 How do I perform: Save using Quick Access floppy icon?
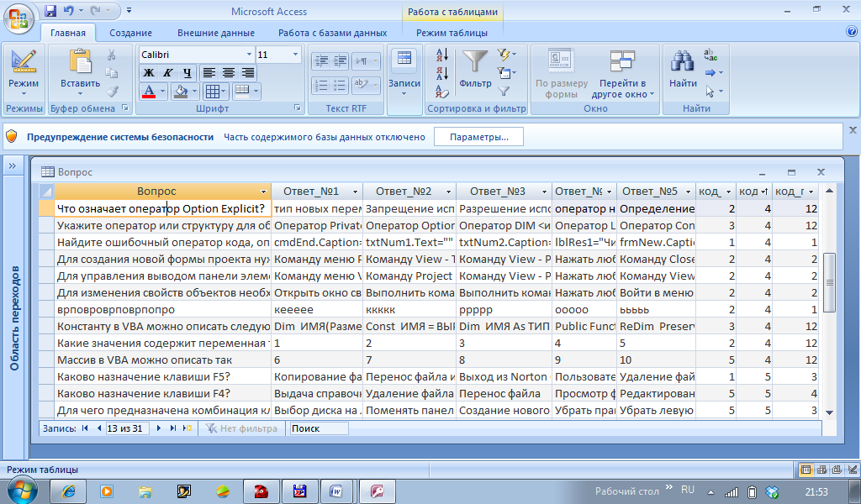50,10
